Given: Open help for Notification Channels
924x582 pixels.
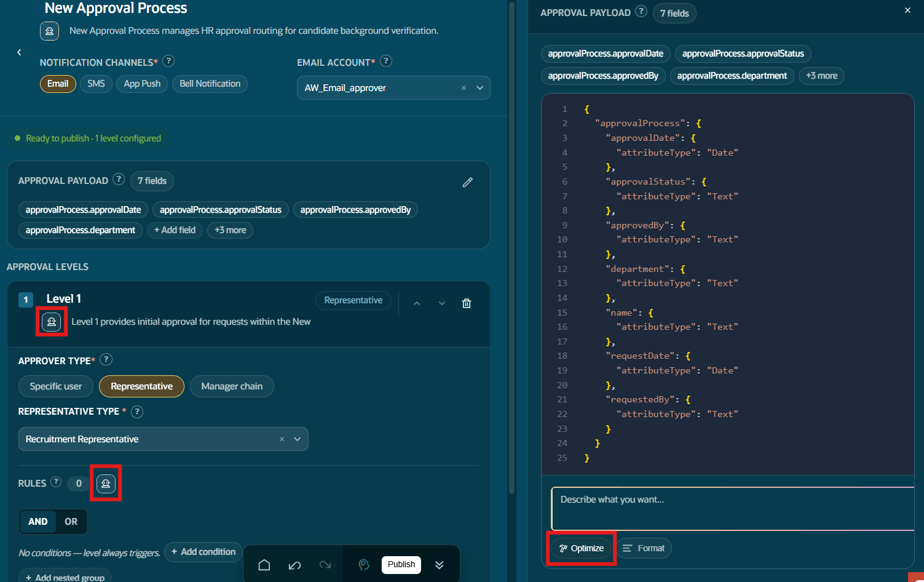Looking at the screenshot, I should (x=168, y=61).
